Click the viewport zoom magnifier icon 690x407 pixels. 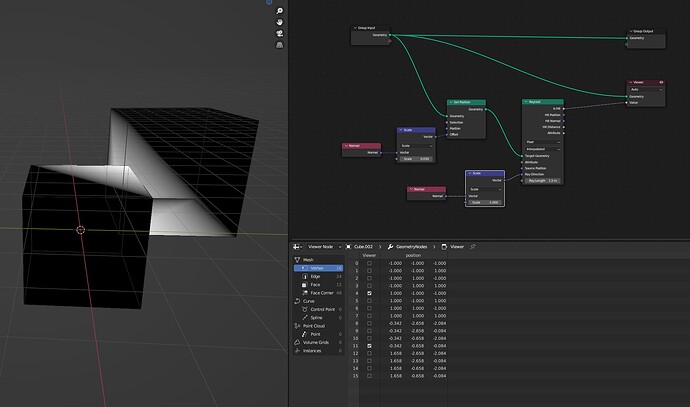(x=279, y=11)
